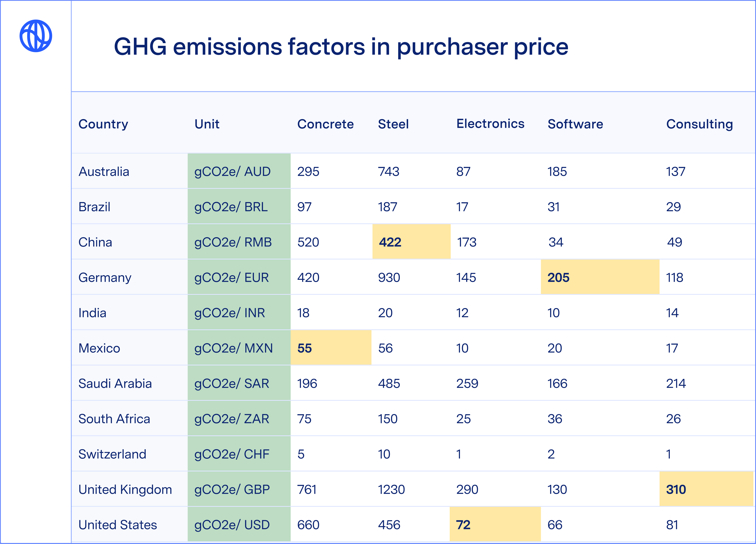Click the Switzerland row label
Screen dimensions: 756x544
click(x=112, y=454)
